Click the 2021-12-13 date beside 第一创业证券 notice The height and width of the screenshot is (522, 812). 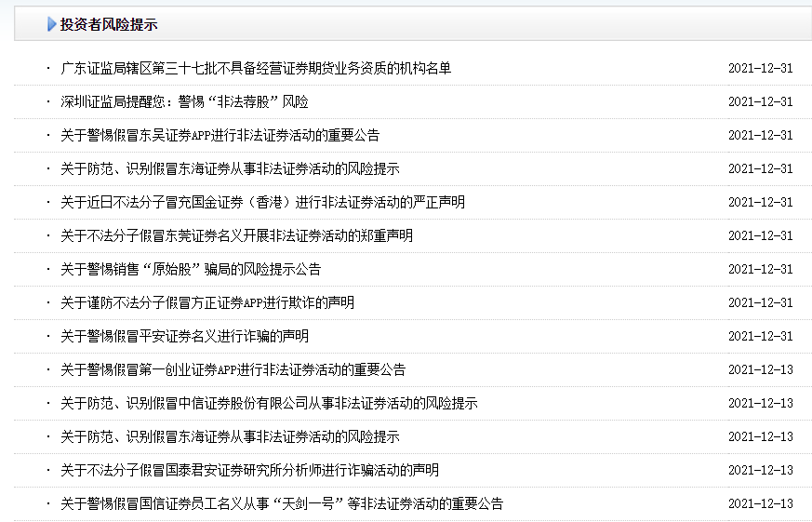pyautogui.click(x=760, y=369)
